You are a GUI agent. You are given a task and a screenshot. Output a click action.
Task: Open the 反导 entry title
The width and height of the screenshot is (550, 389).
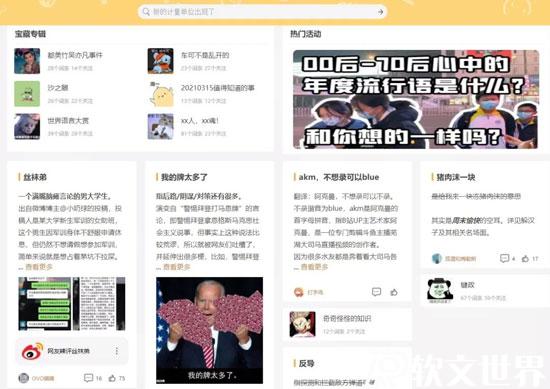click(x=306, y=364)
